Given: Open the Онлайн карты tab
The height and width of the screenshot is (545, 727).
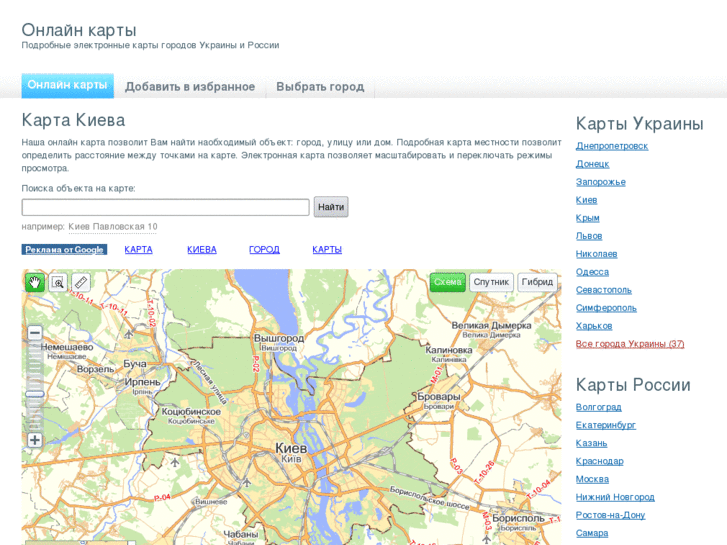Looking at the screenshot, I should pyautogui.click(x=67, y=85).
